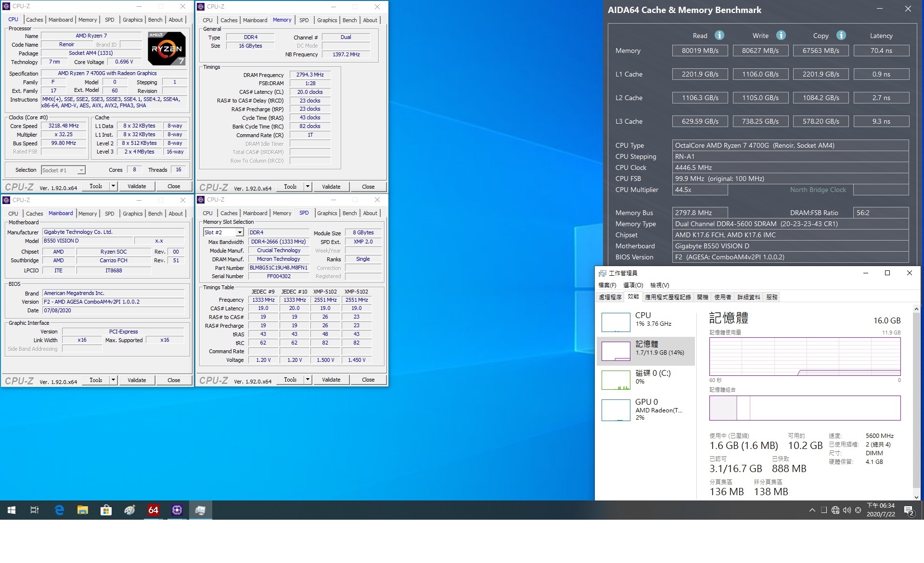
Task: Open the Tools arrow in the CPU-Z Mainboard window
Action: (x=113, y=380)
